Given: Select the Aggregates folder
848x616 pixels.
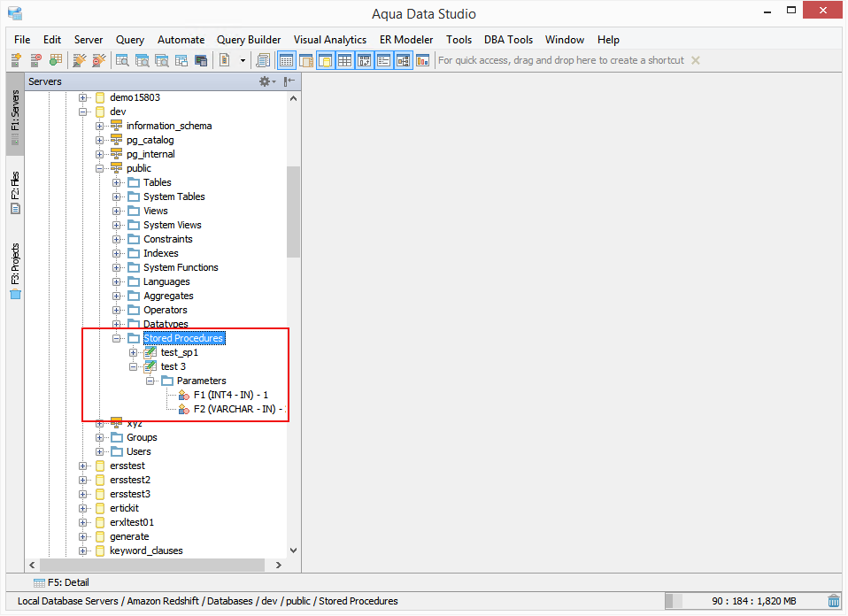Looking at the screenshot, I should coord(168,296).
